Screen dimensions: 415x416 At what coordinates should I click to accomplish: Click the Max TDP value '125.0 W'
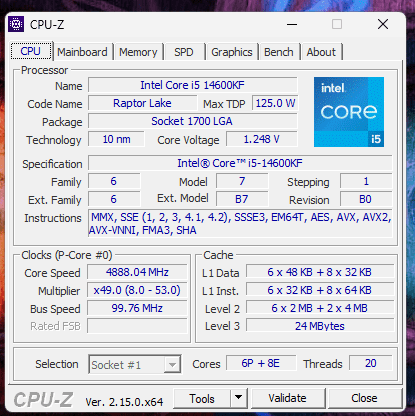pos(275,103)
